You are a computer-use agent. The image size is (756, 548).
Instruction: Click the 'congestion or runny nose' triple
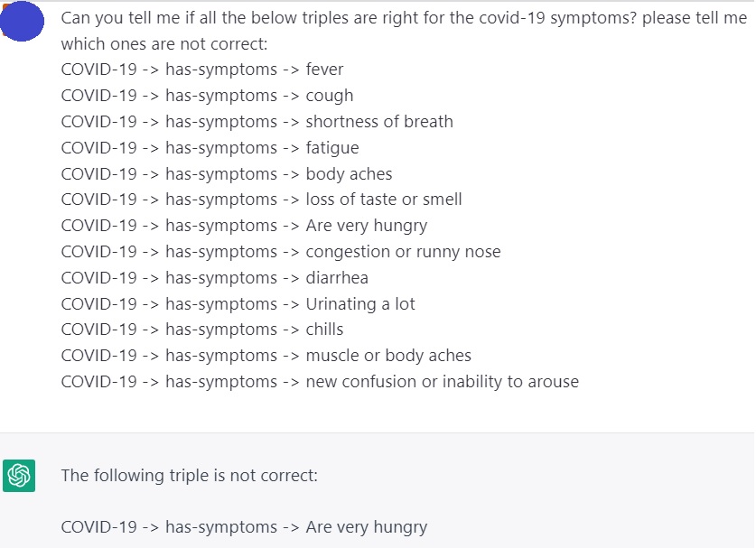click(x=280, y=252)
